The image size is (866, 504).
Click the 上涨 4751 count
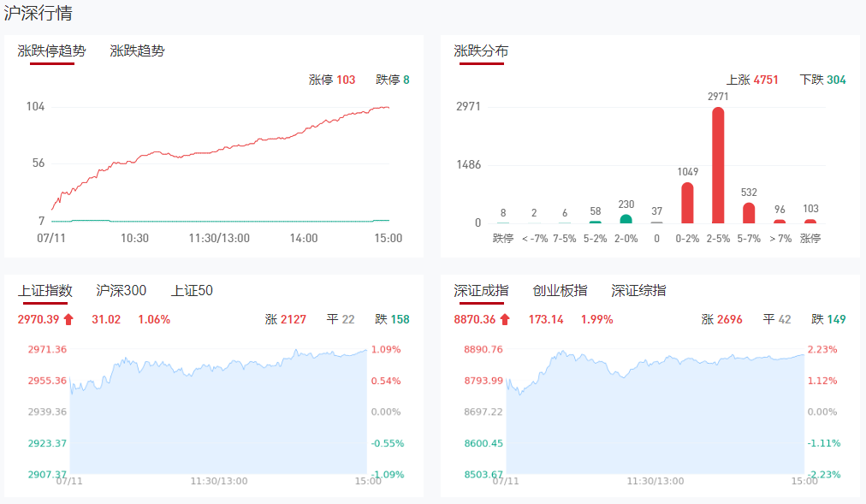pyautogui.click(x=752, y=80)
